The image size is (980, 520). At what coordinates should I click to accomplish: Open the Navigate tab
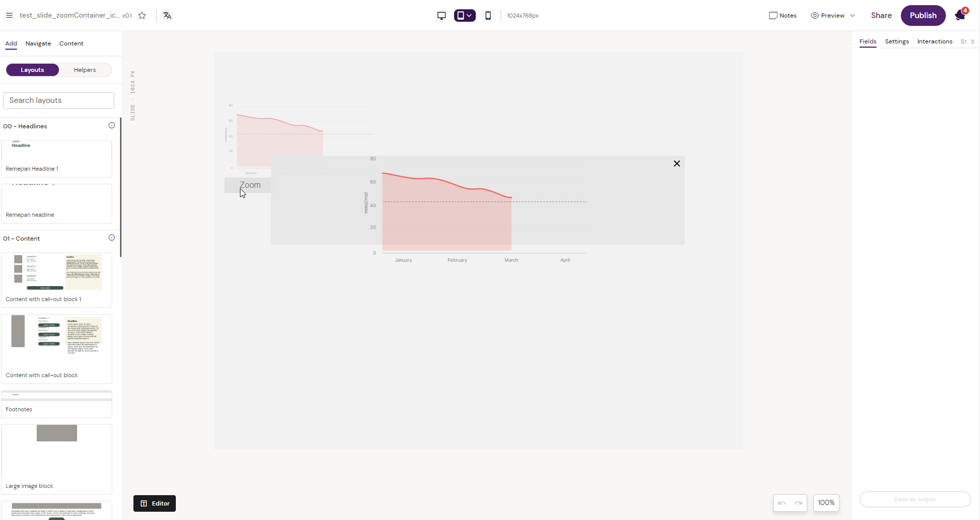pos(38,43)
